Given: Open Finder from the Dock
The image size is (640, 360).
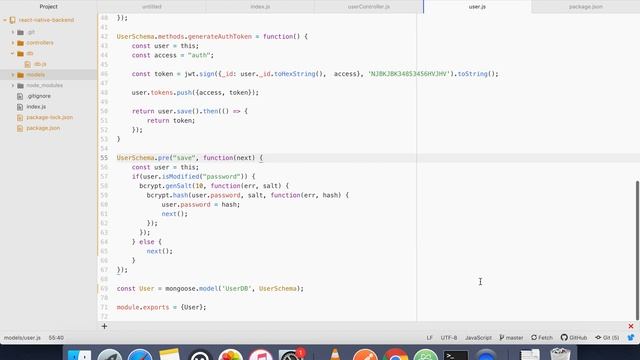Looking at the screenshot, I should pyautogui.click(x=80, y=355).
